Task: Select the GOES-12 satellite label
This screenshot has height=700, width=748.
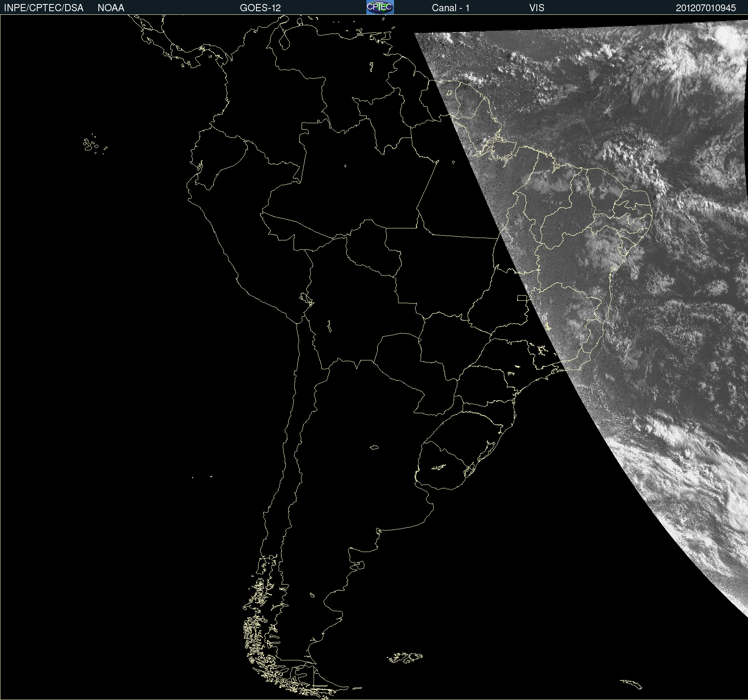Action: pyautogui.click(x=260, y=8)
